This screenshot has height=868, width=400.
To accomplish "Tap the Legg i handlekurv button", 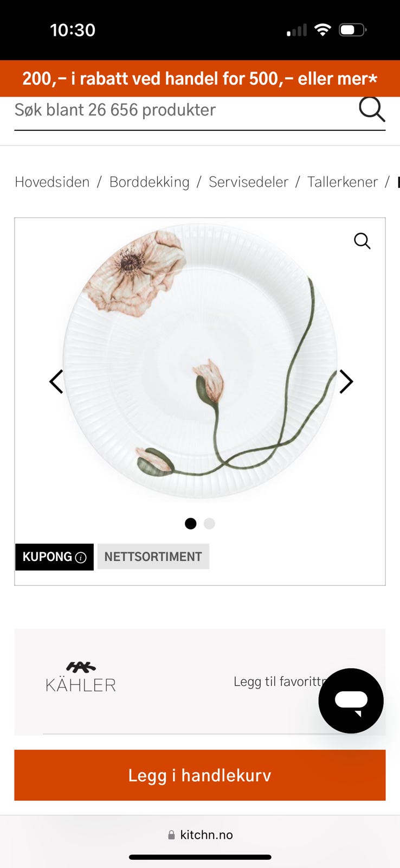I will point(200,775).
